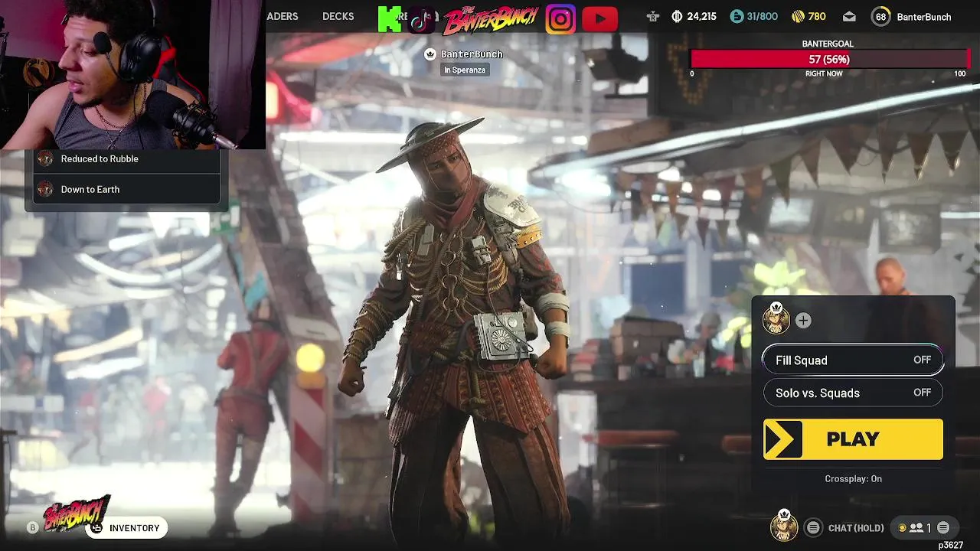
Task: Click the Reduced to Rubble quest icon
Action: [45, 158]
